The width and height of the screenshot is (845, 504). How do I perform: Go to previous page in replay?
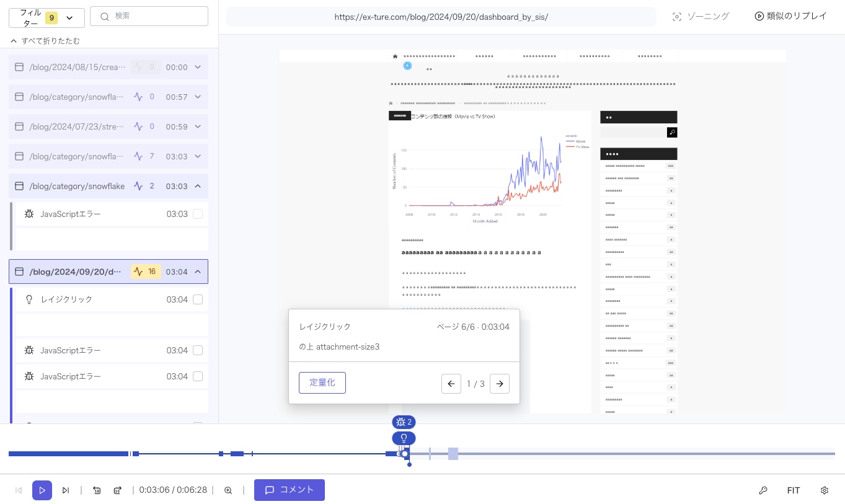click(x=19, y=490)
